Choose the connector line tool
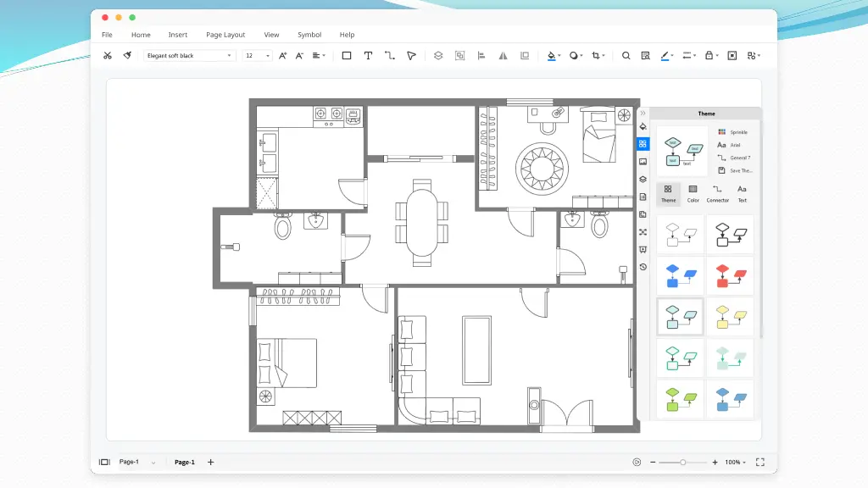The width and height of the screenshot is (868, 488). click(390, 56)
